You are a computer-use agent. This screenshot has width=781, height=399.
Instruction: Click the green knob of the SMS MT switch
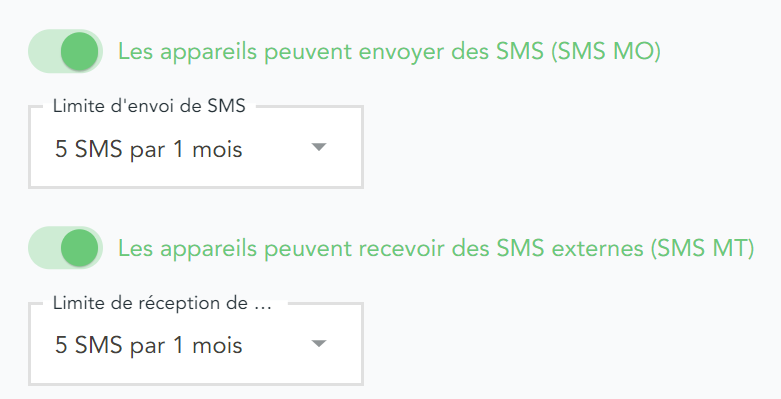(x=80, y=248)
